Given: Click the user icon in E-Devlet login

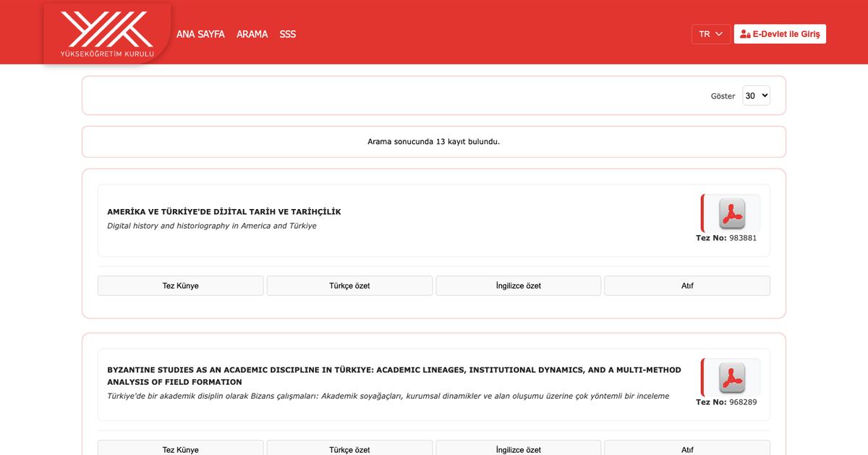Looking at the screenshot, I should 745,34.
